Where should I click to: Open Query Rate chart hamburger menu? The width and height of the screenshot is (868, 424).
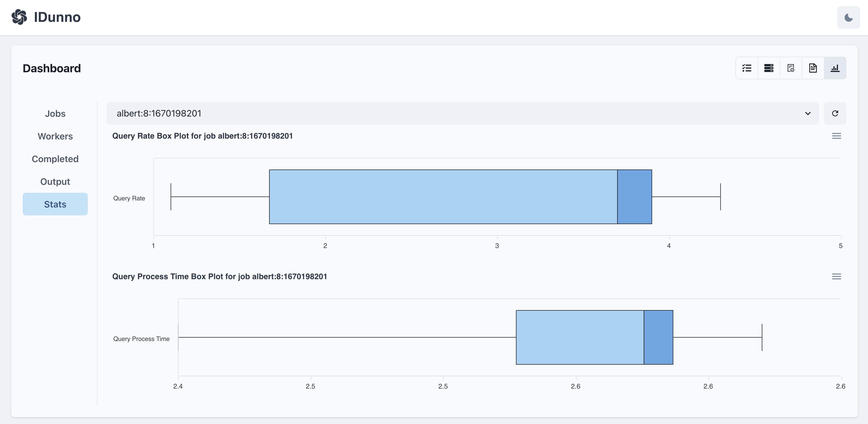coord(836,136)
